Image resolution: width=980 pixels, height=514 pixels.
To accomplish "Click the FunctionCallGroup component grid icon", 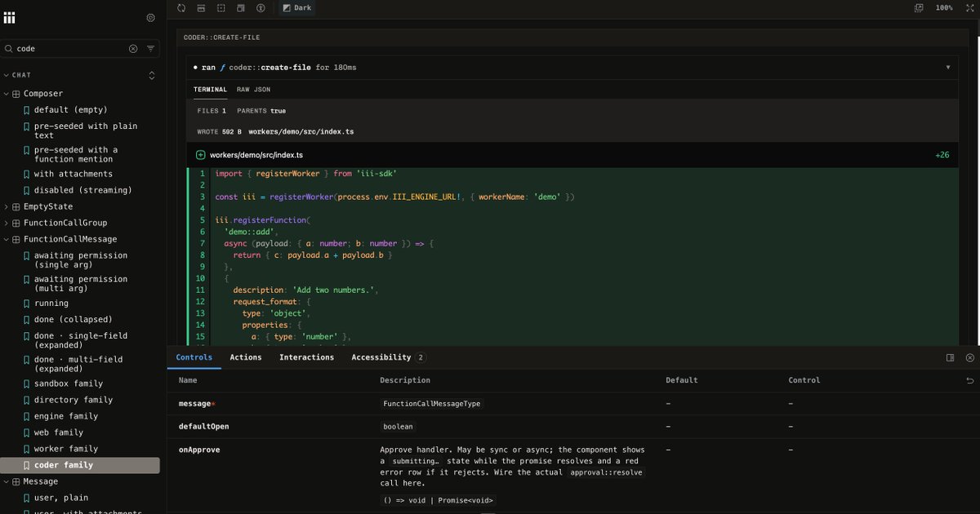I will coord(16,223).
